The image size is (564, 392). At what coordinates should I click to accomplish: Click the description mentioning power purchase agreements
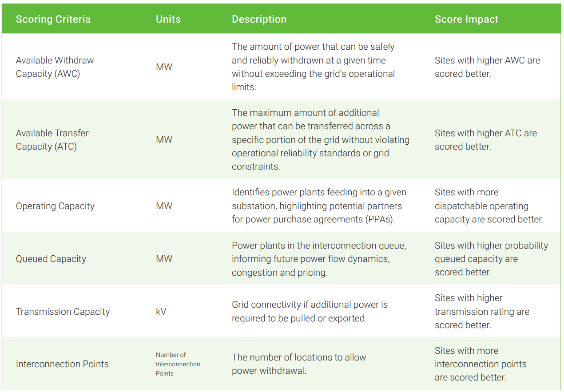tap(319, 206)
